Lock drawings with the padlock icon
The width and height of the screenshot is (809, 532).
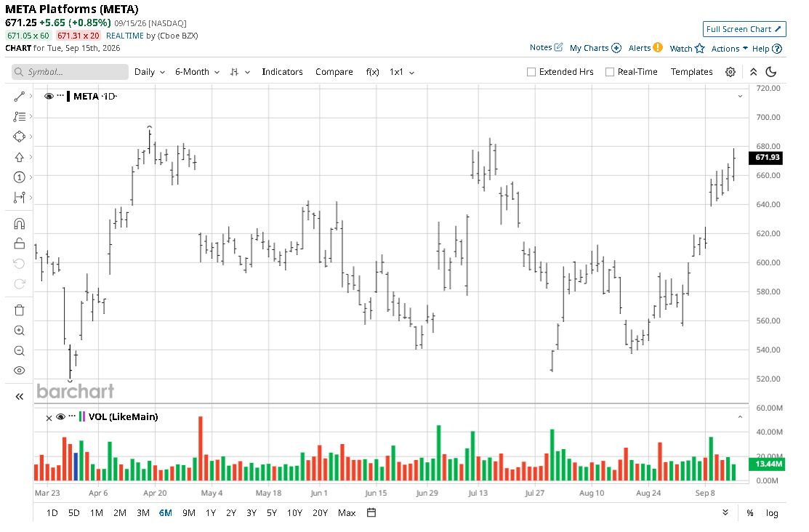(x=19, y=243)
